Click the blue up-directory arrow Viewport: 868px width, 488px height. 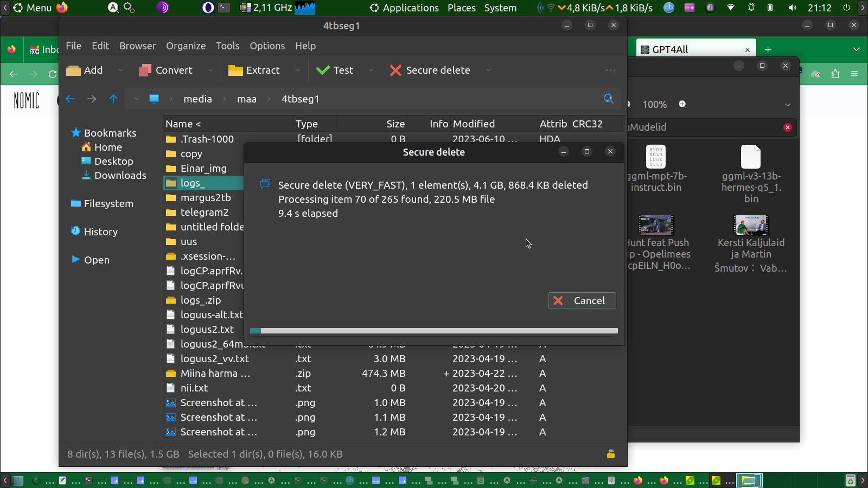click(x=113, y=99)
